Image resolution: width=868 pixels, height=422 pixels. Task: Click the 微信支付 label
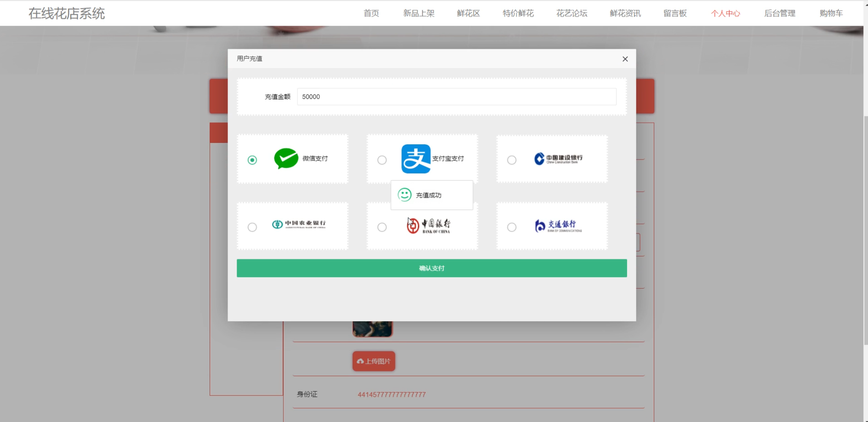click(315, 159)
